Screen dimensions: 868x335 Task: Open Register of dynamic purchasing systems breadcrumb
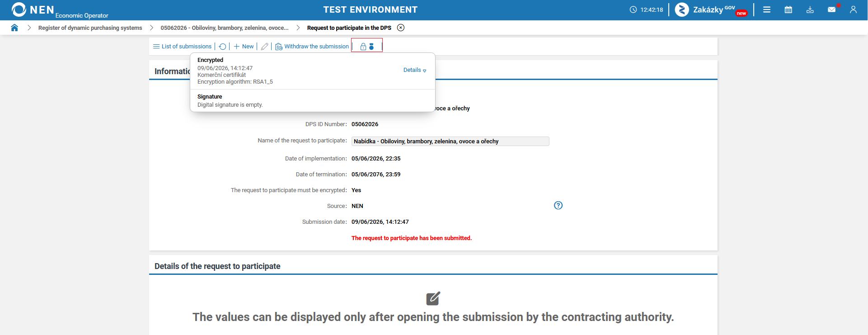pyautogui.click(x=90, y=28)
